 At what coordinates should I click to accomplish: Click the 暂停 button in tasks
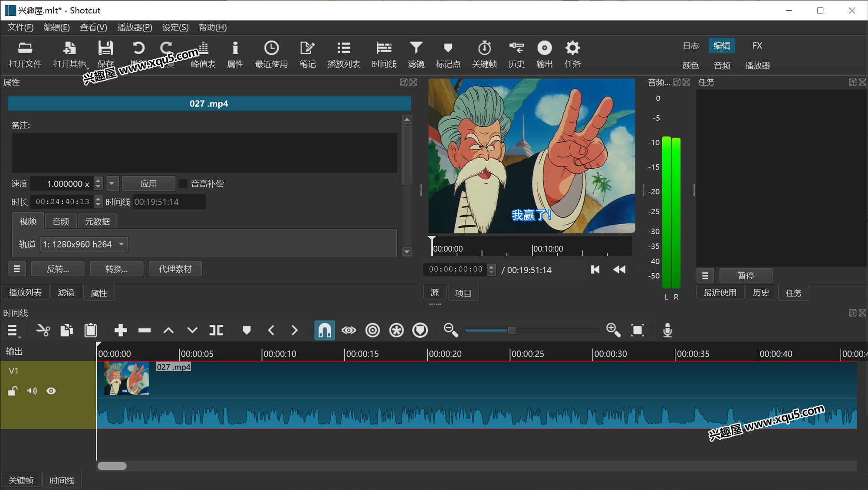pyautogui.click(x=746, y=276)
